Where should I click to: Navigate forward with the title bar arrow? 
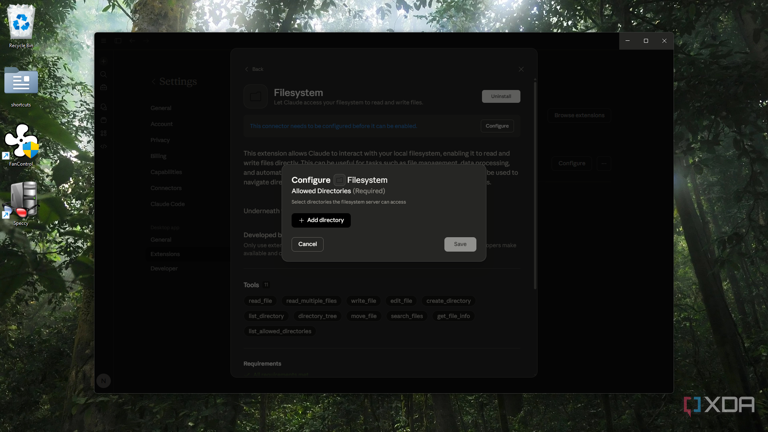146,41
